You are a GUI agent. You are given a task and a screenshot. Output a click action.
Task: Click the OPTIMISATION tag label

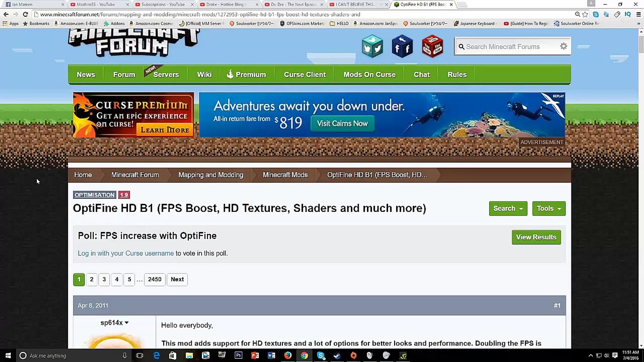(95, 195)
